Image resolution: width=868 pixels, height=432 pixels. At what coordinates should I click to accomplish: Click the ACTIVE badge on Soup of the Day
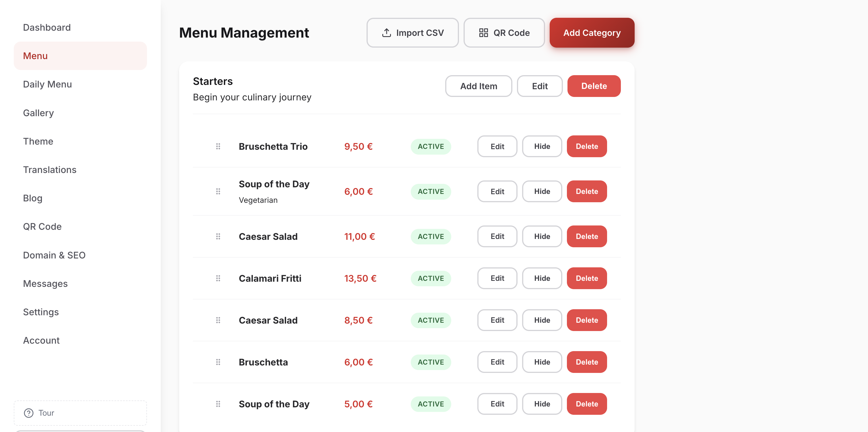coord(431,191)
